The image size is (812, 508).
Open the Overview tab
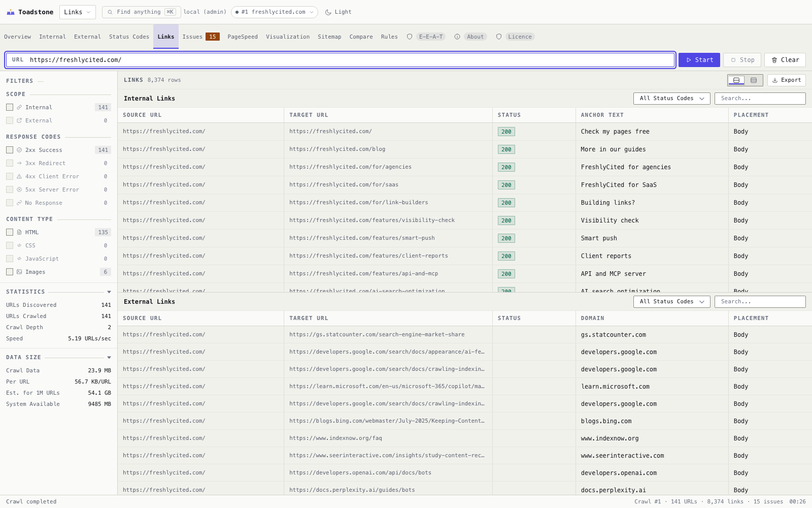[17, 37]
